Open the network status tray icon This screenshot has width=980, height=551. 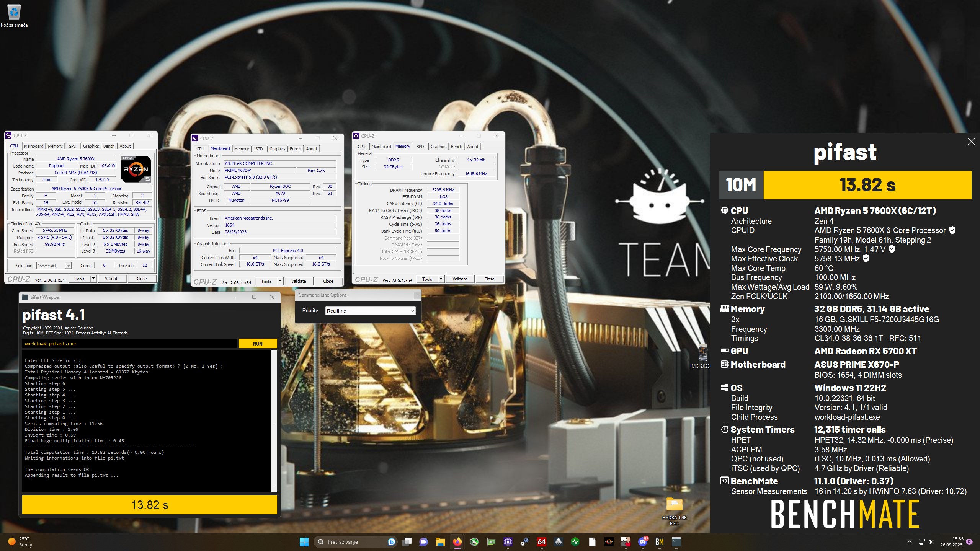coord(921,542)
